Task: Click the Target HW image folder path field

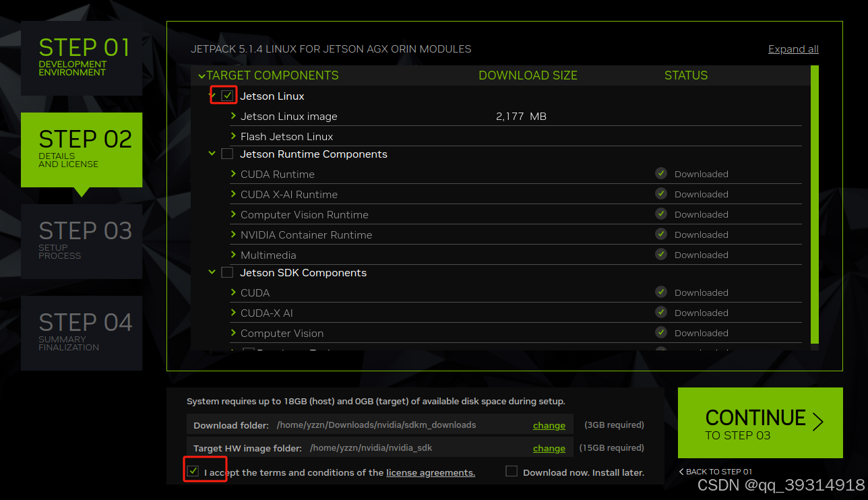Action: click(380, 448)
